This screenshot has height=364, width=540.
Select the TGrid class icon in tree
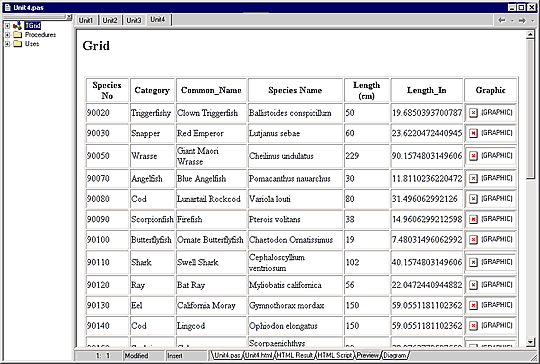tap(17, 25)
